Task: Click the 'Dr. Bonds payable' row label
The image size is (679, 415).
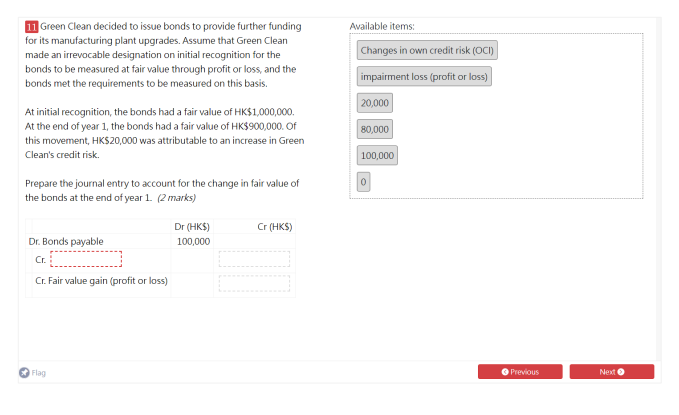Action: click(66, 241)
